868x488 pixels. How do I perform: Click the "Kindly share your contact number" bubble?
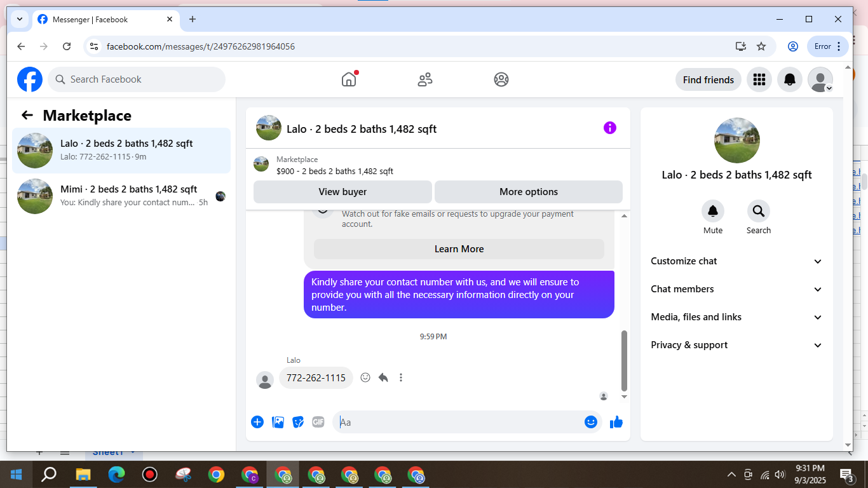pos(459,295)
